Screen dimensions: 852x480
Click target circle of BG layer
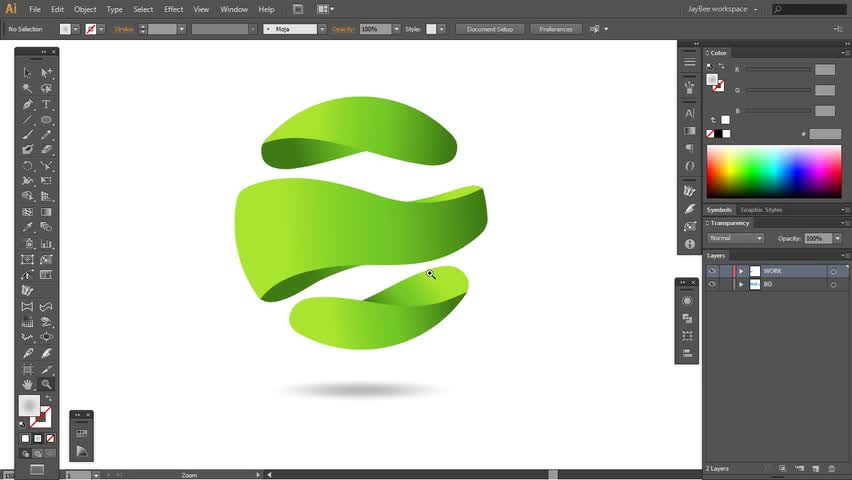point(833,284)
